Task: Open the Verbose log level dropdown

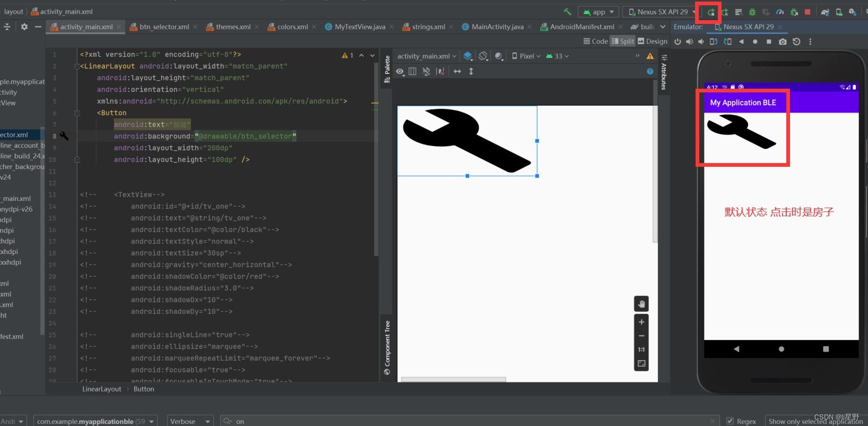Action: click(x=190, y=421)
